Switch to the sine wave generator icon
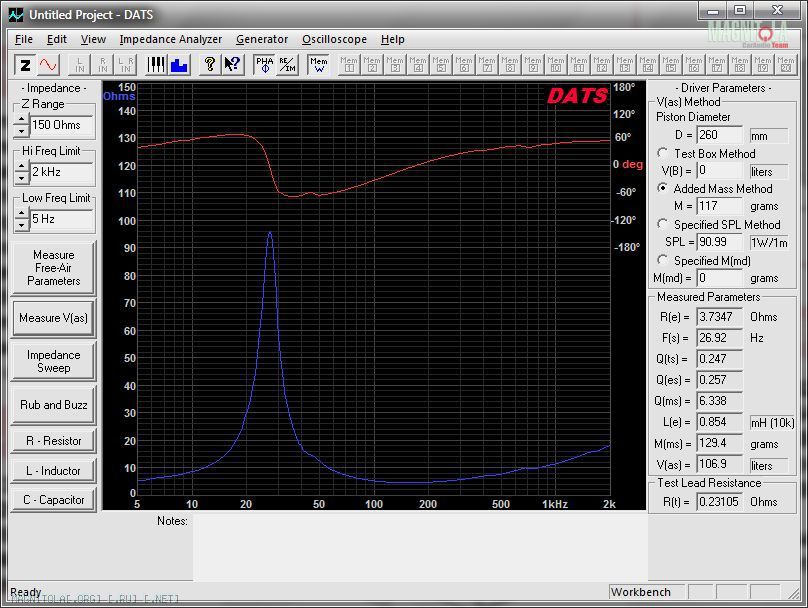Image resolution: width=808 pixels, height=608 pixels. pyautogui.click(x=48, y=65)
